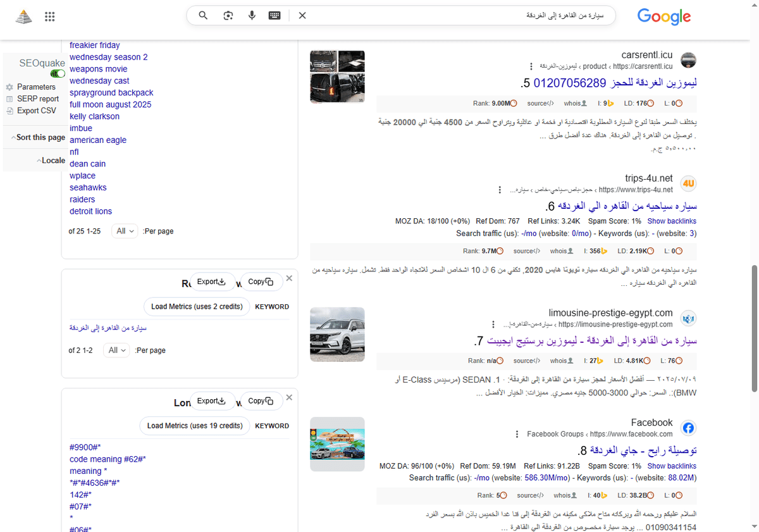Open the Google apps launcher grid
759x532 pixels.
click(x=49, y=16)
